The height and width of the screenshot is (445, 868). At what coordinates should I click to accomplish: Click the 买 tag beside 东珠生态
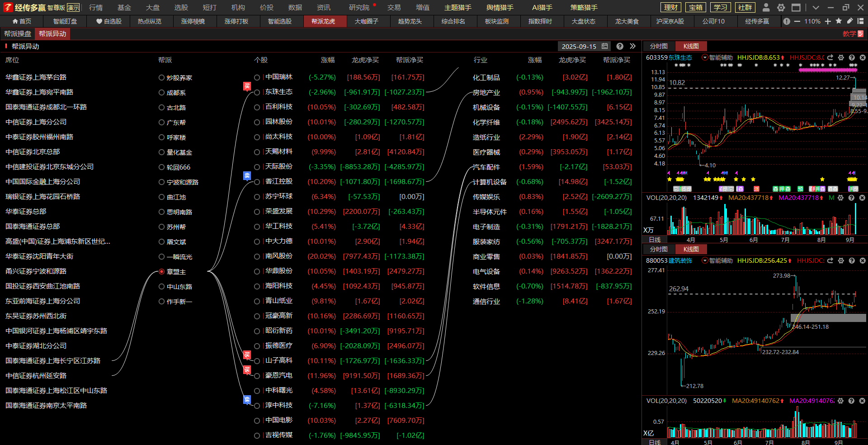(x=247, y=86)
